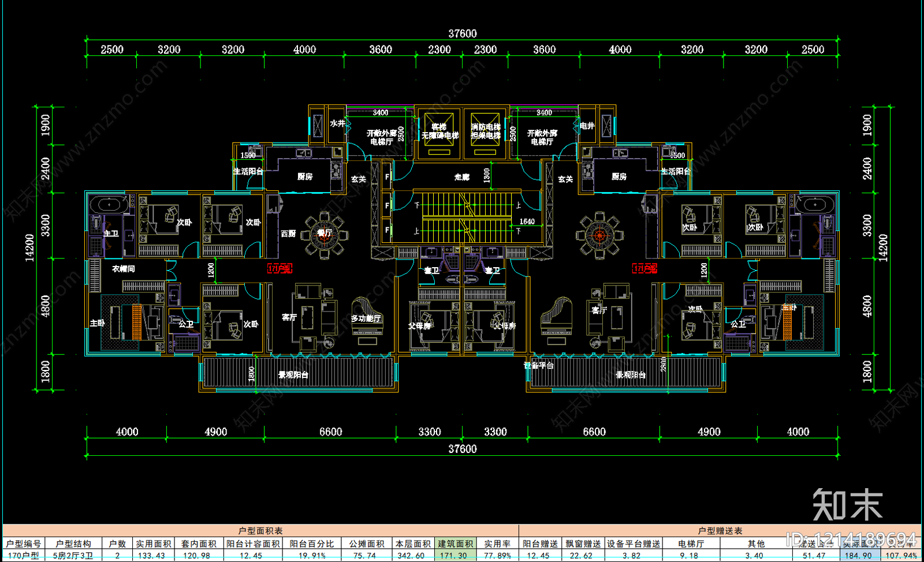This screenshot has height=562, width=924.
Task: Select the 户型结构 header cell
Action: click(x=73, y=544)
